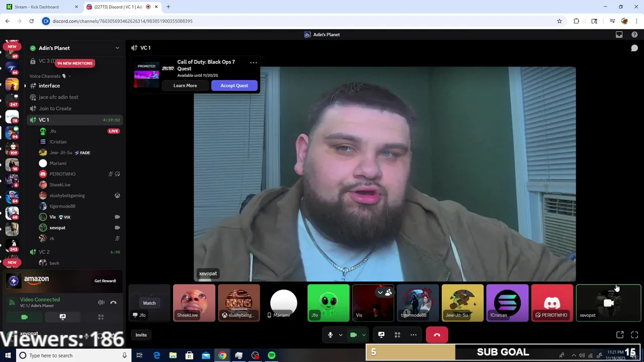Mute the microphone in the call controls

click(330, 335)
